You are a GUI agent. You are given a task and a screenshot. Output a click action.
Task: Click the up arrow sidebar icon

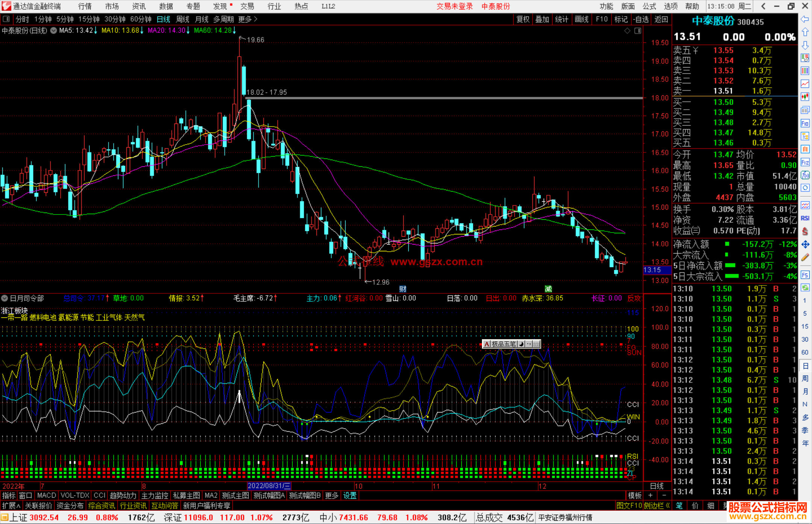click(805, 32)
